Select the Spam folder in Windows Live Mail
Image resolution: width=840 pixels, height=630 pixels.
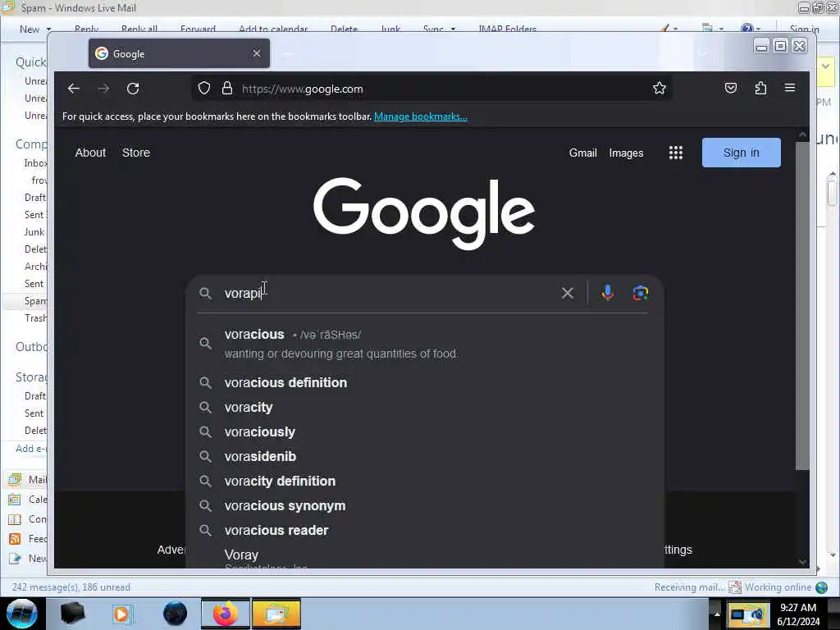coord(35,301)
